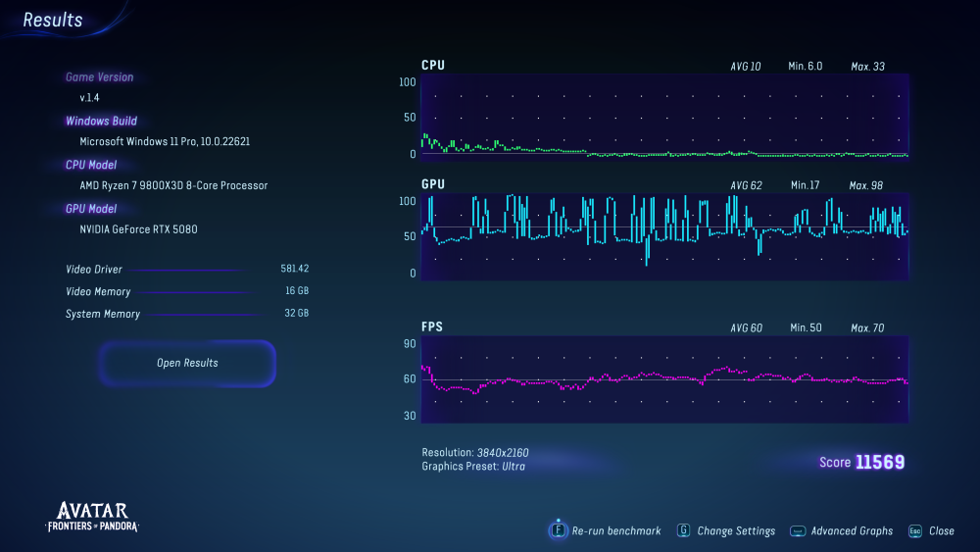Click the F key icon for re-run
980x552 pixels.
click(558, 530)
